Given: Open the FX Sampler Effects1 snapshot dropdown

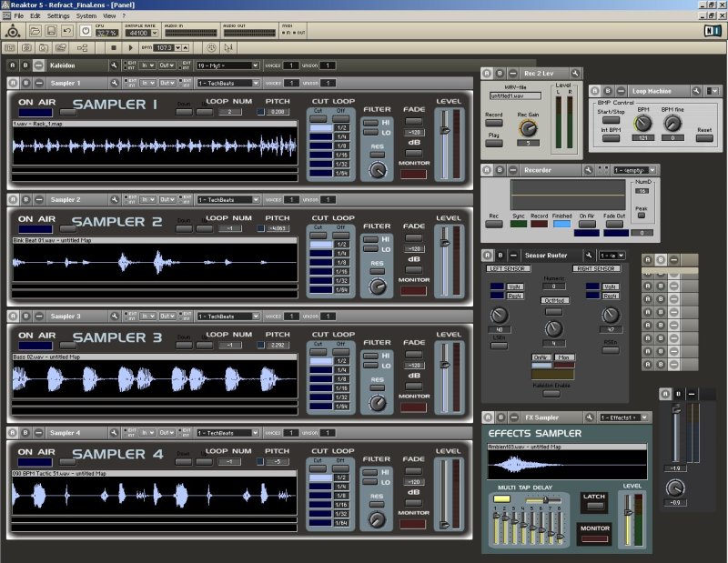Looking at the screenshot, I should [x=644, y=417].
